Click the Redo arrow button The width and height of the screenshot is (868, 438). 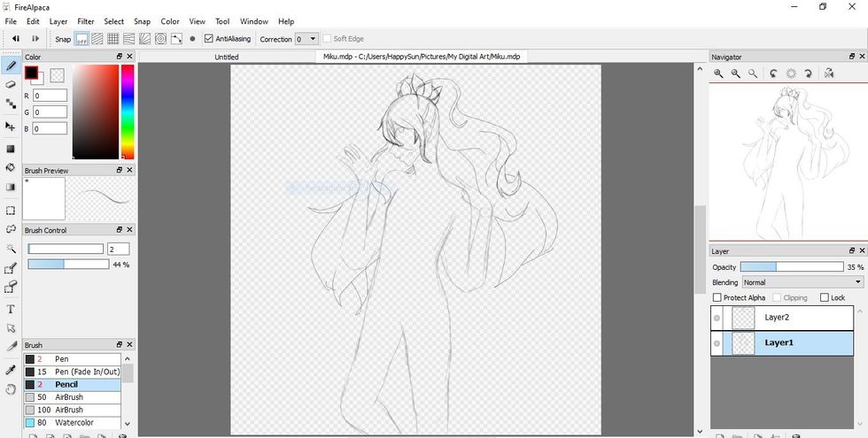(35, 39)
